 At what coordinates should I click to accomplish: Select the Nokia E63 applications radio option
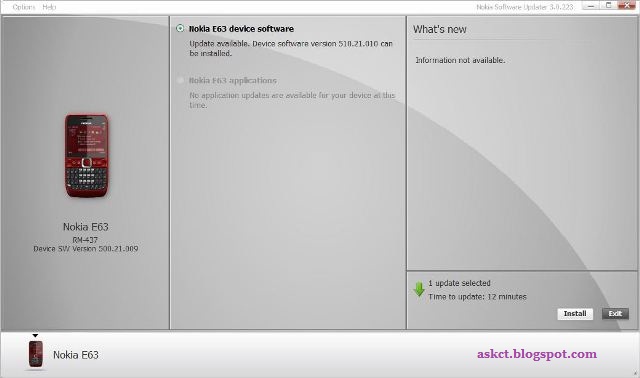[x=180, y=80]
